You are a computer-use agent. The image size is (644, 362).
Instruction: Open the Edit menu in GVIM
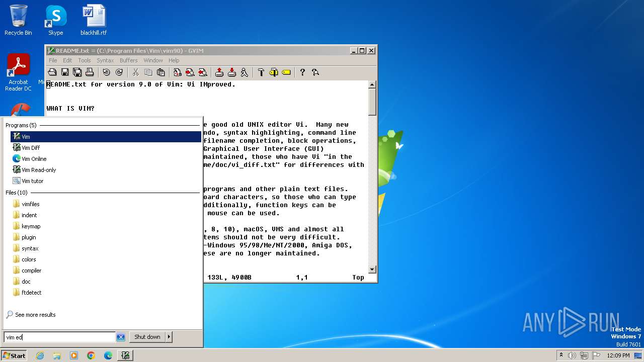point(67,60)
